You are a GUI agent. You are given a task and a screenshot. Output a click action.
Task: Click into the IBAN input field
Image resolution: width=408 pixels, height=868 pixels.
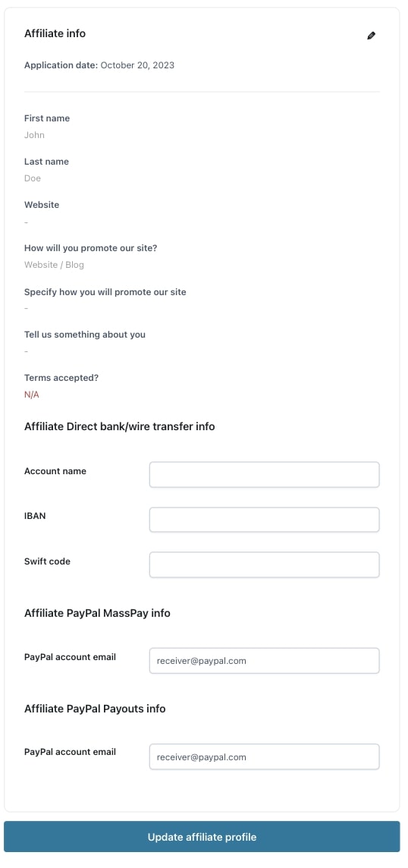tap(264, 520)
